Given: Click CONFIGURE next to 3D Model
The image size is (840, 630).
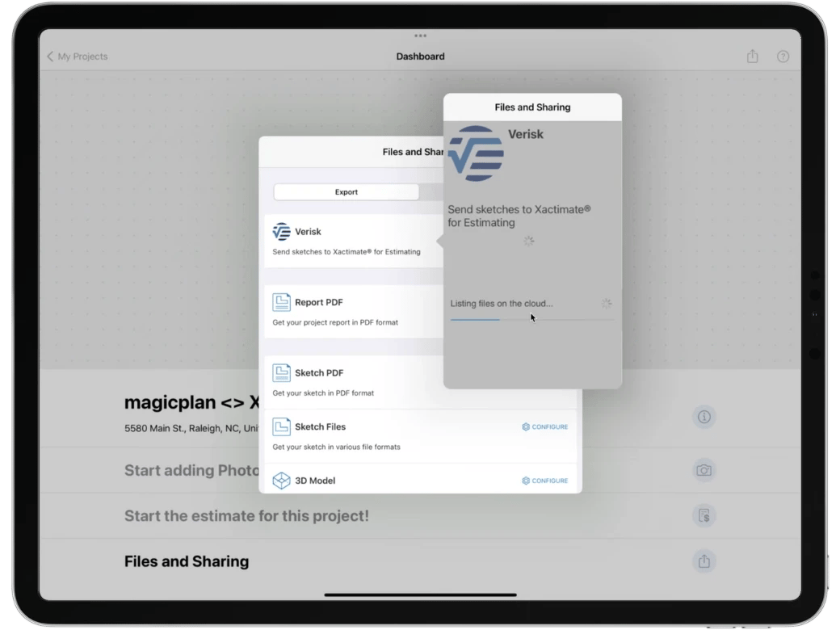Looking at the screenshot, I should pyautogui.click(x=544, y=480).
